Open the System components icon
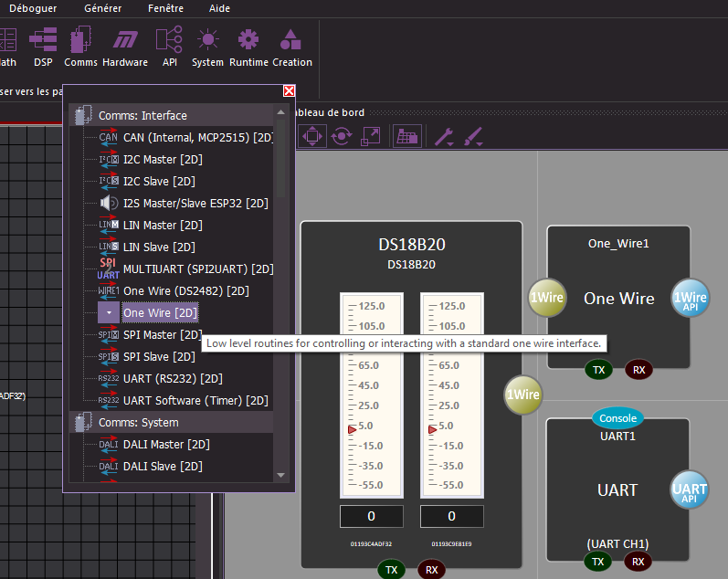This screenshot has height=579, width=728. pos(207,47)
